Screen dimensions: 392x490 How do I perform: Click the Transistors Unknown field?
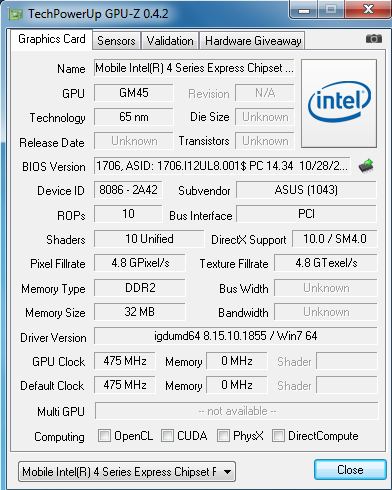(265, 141)
